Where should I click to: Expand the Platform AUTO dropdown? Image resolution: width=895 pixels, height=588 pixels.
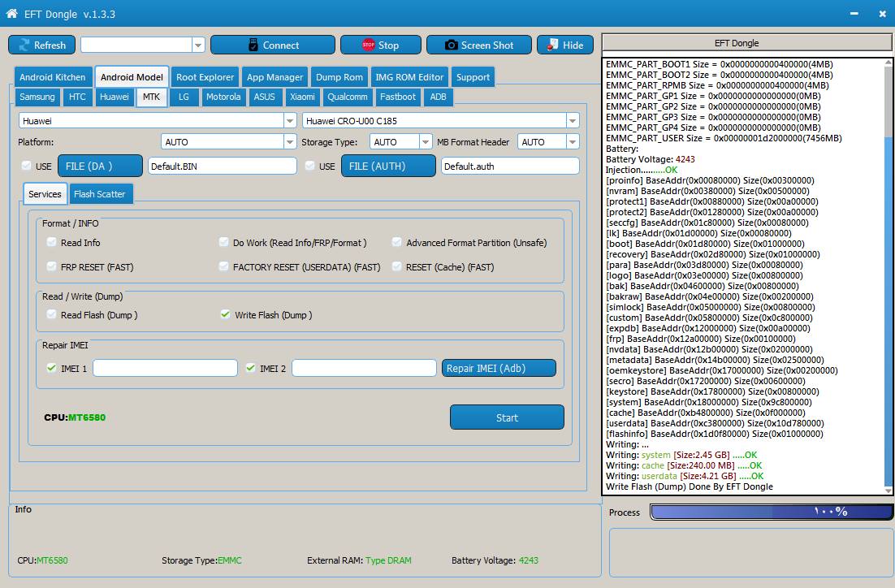290,141
